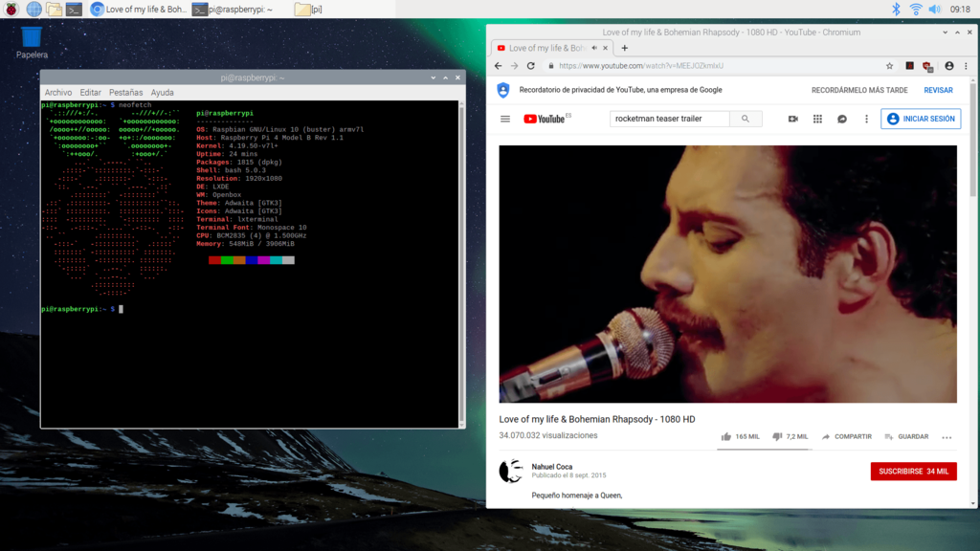Click the Raspberry Pi main menu icon
This screenshot has height=551, width=980.
[11, 10]
